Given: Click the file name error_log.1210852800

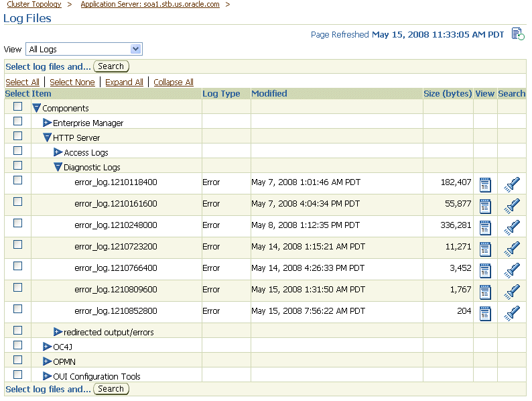Looking at the screenshot, I should (116, 311).
